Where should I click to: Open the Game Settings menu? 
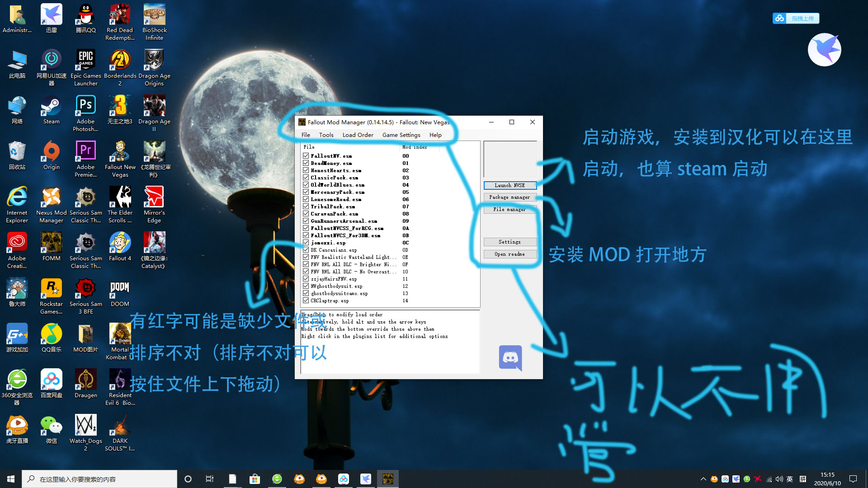tap(401, 135)
